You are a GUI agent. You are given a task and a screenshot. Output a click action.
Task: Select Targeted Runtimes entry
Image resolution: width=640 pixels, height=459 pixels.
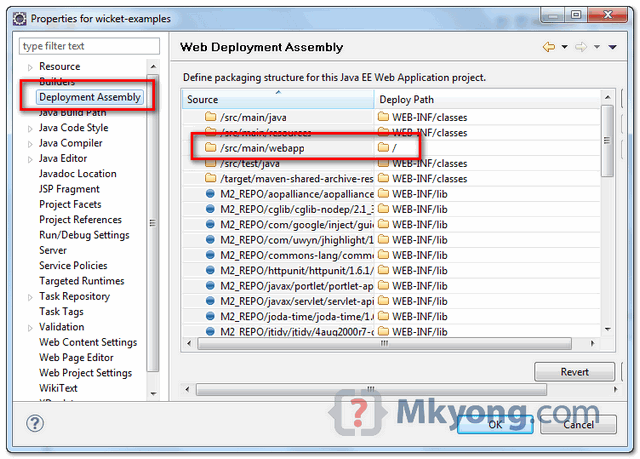pos(81,281)
